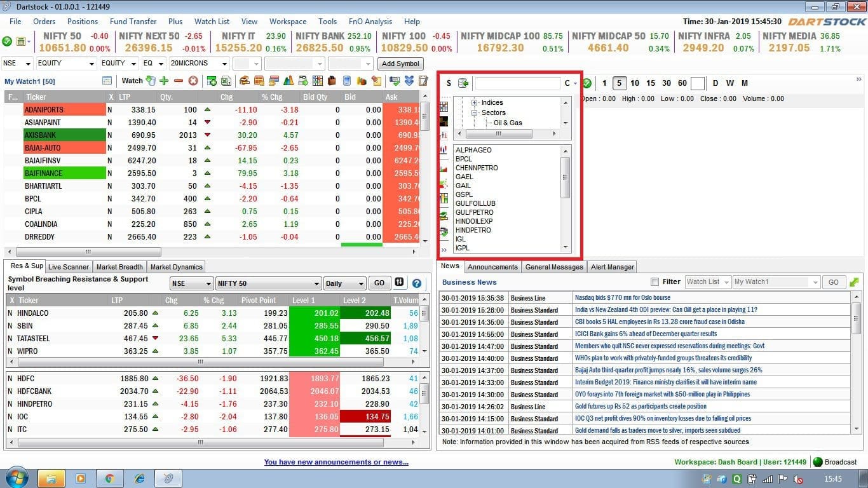The height and width of the screenshot is (488, 868).
Task: Open the Orders menu
Action: (x=44, y=22)
